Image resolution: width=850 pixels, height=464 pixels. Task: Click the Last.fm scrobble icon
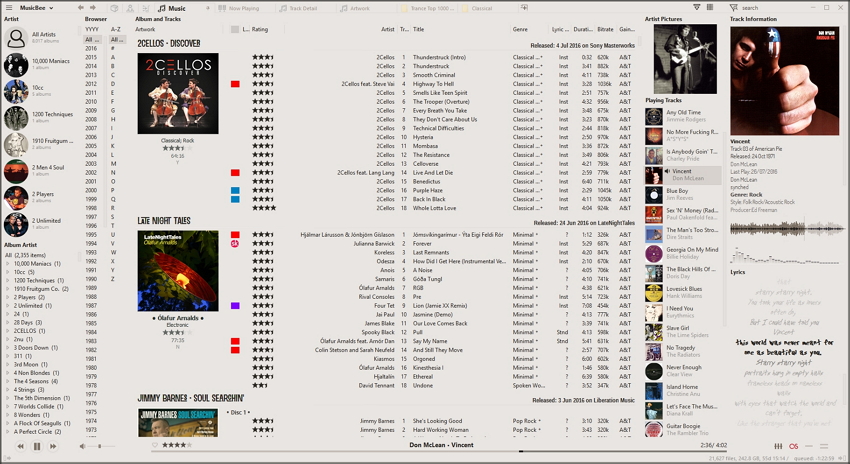point(794,446)
